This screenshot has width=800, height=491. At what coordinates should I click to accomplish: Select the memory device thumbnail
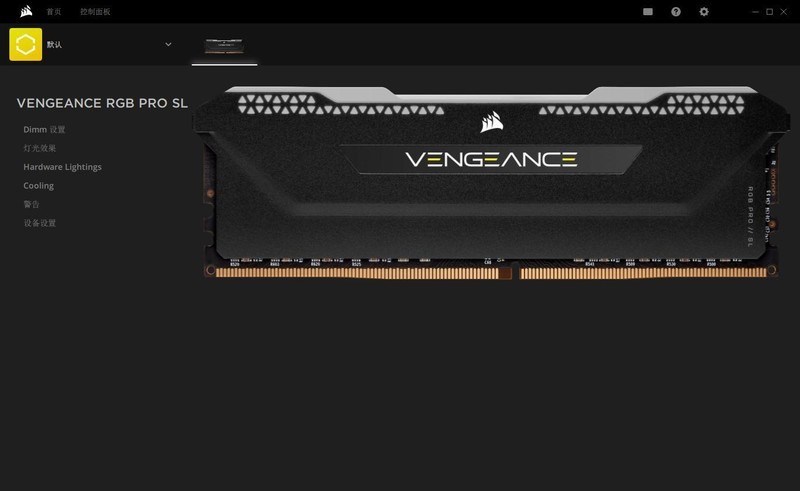[224, 46]
